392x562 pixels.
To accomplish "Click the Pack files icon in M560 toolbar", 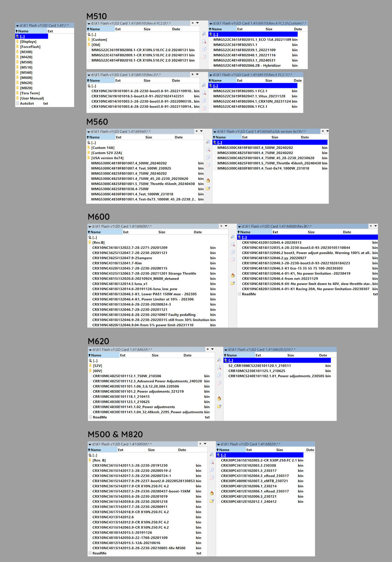I will (208, 181).
